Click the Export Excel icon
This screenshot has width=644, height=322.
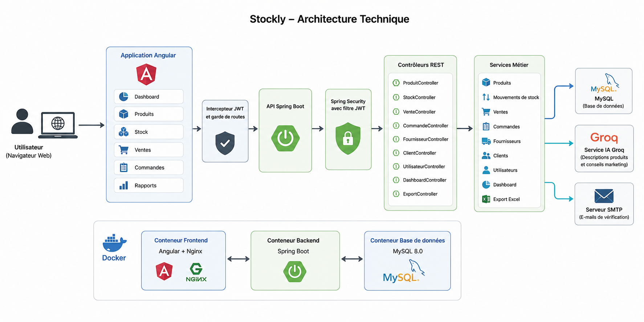click(x=486, y=199)
